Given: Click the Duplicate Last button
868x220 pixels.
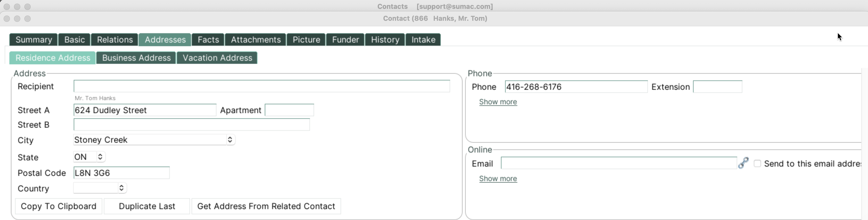Looking at the screenshot, I should click(x=147, y=206).
